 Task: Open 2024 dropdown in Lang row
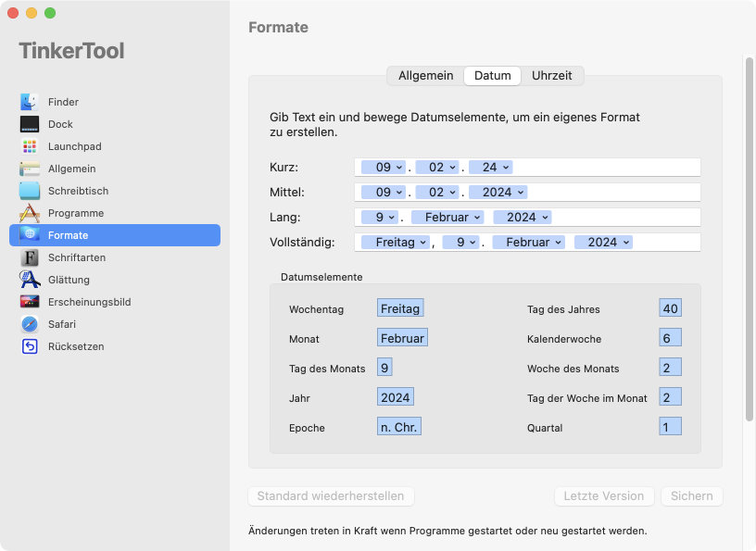click(522, 218)
